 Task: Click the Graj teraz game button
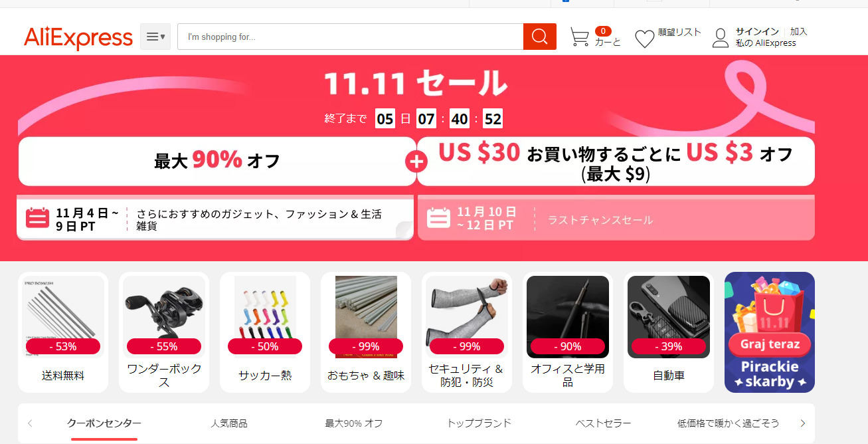point(770,345)
